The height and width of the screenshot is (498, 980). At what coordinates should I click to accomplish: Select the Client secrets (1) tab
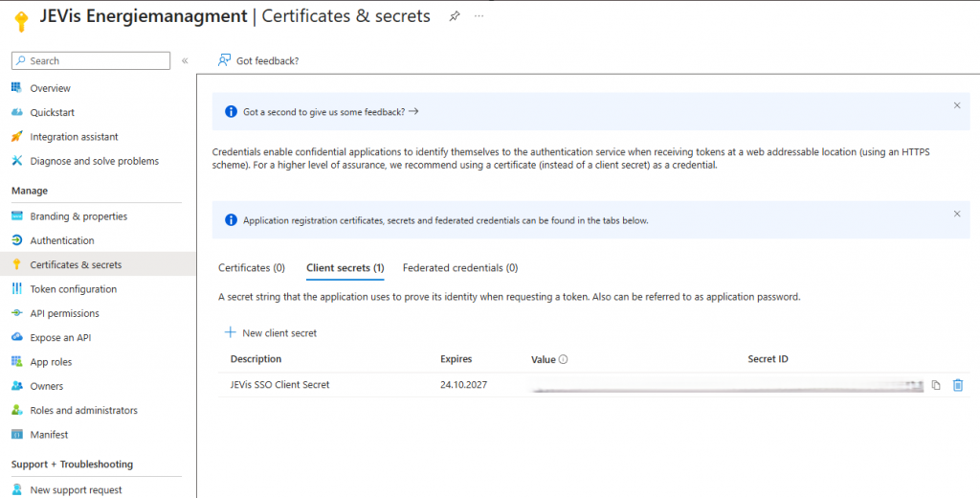(345, 268)
